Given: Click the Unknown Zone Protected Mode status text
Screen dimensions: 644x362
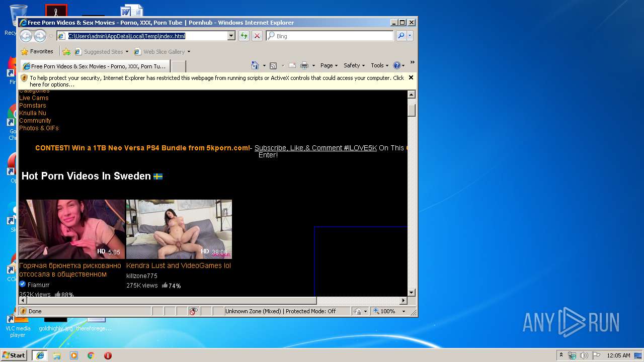Looking at the screenshot, I should 281,311.
